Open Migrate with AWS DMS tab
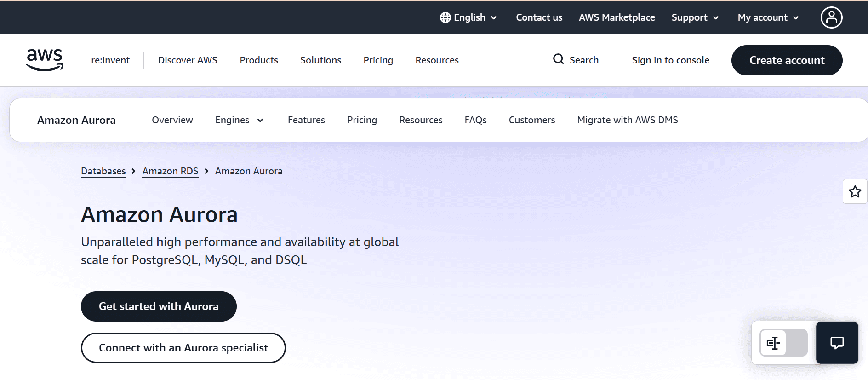This screenshot has width=868, height=380. click(x=628, y=120)
